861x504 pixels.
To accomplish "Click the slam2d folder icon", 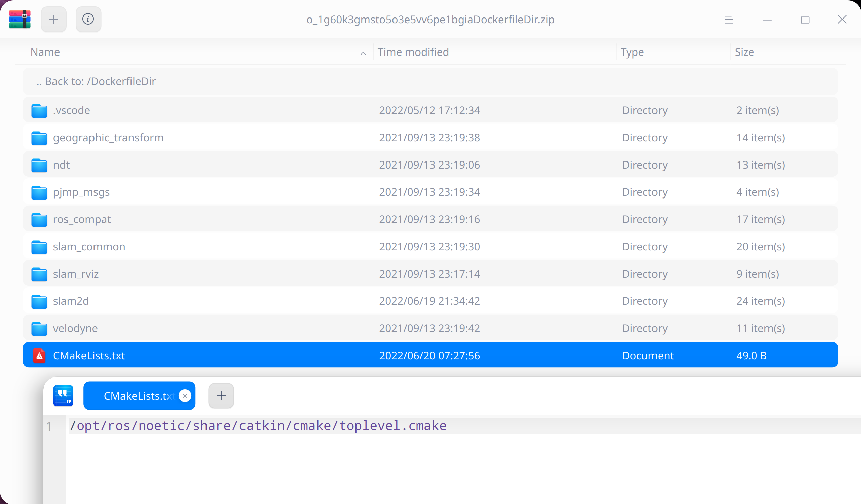I will (x=39, y=301).
